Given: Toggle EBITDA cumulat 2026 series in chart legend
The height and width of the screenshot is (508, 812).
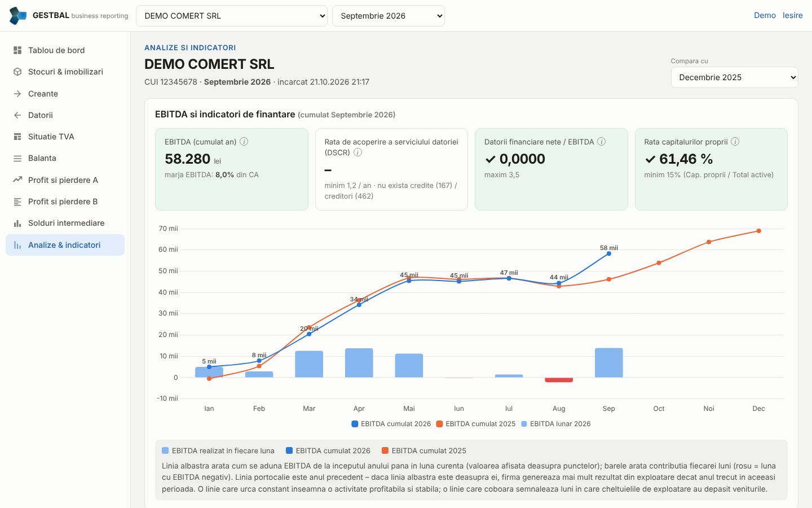Looking at the screenshot, I should point(391,424).
